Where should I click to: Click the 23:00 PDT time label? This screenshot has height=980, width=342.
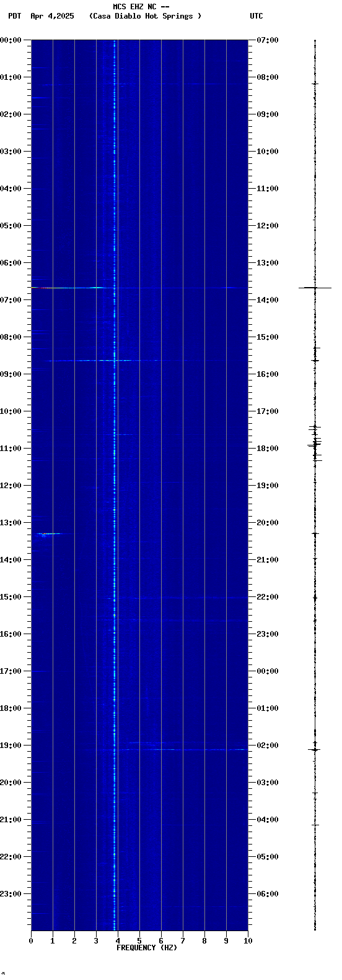[11, 894]
